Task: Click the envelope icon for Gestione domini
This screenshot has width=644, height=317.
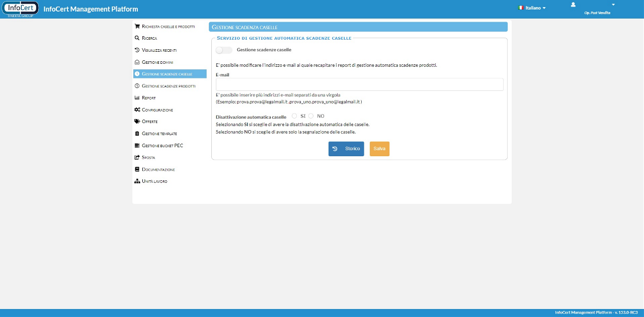Action: point(137,62)
